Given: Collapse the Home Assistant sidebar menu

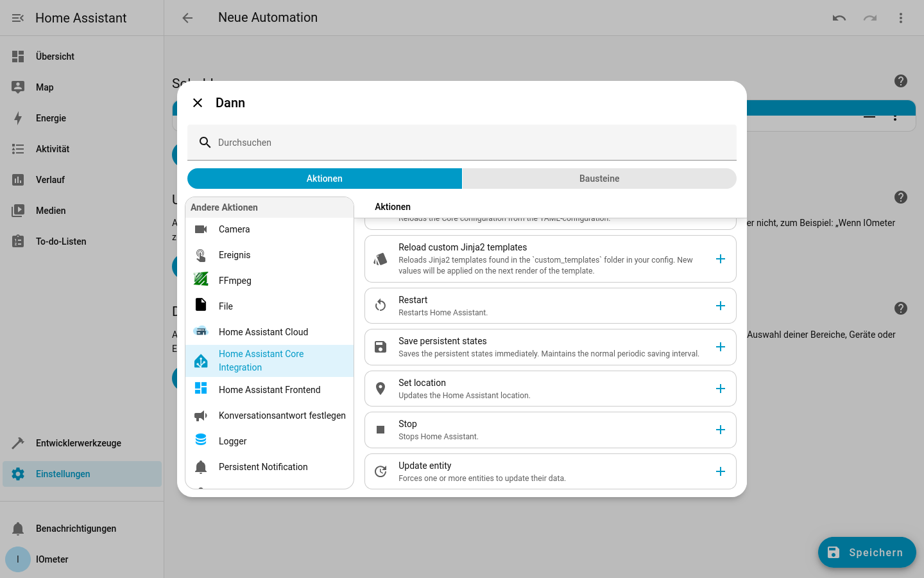Looking at the screenshot, I should pos(18,18).
